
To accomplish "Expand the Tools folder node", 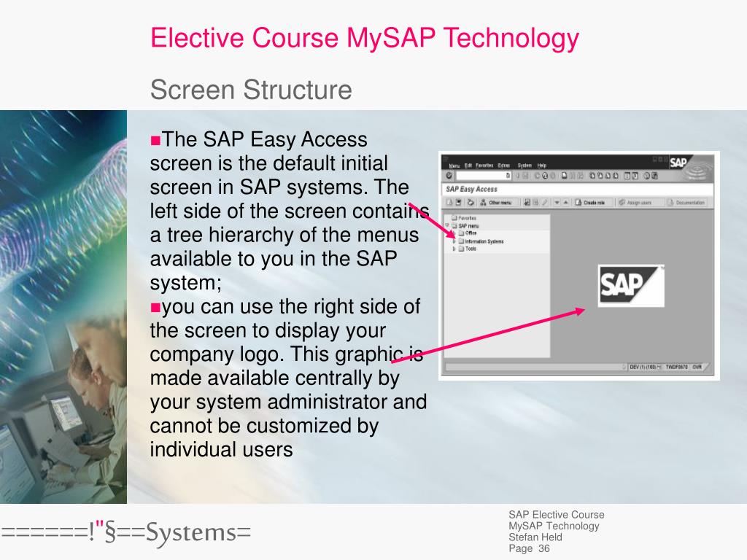I will pyautogui.click(x=454, y=248).
